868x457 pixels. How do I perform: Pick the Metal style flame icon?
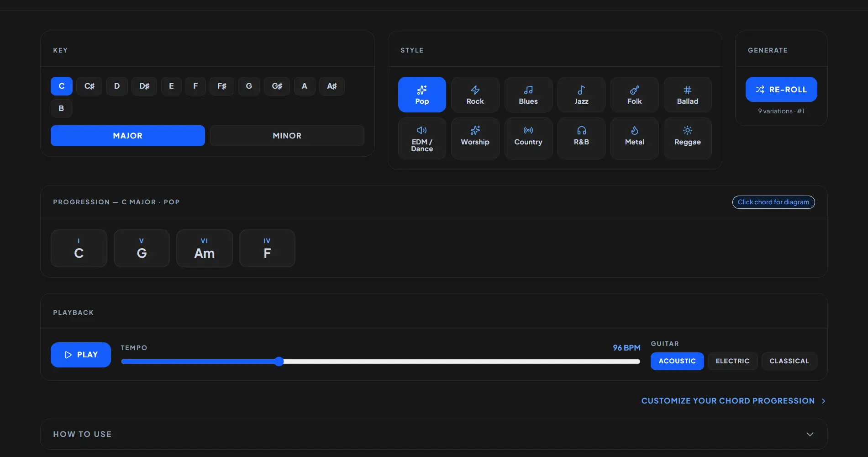(x=634, y=130)
